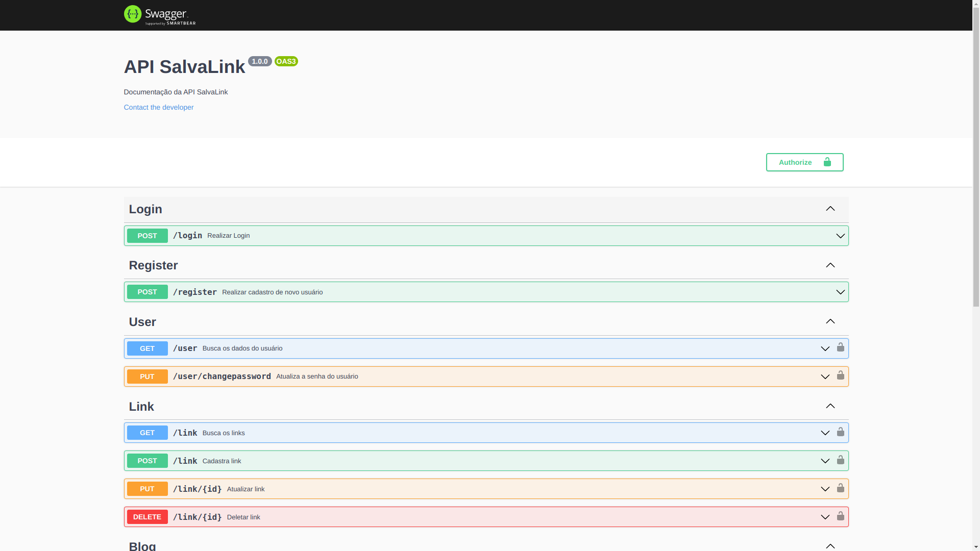Screen dimensions: 980x551
Task: Click the Swagger logo in the header
Action: (159, 15)
